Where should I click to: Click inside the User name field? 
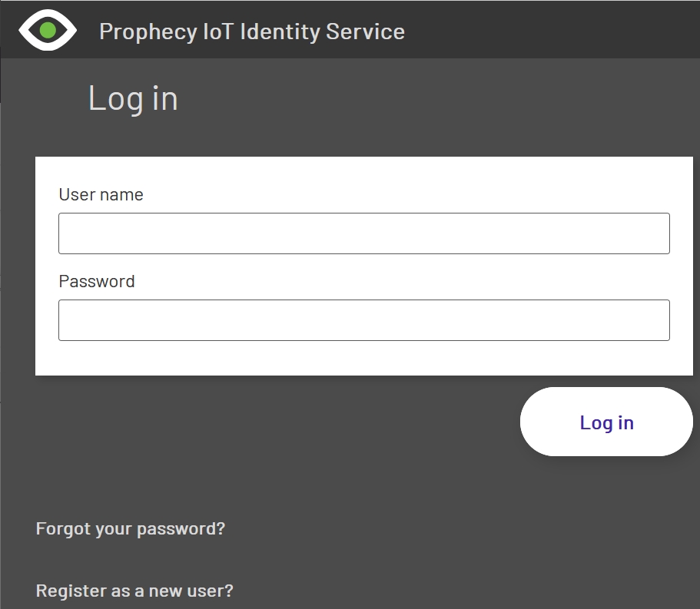[363, 233]
